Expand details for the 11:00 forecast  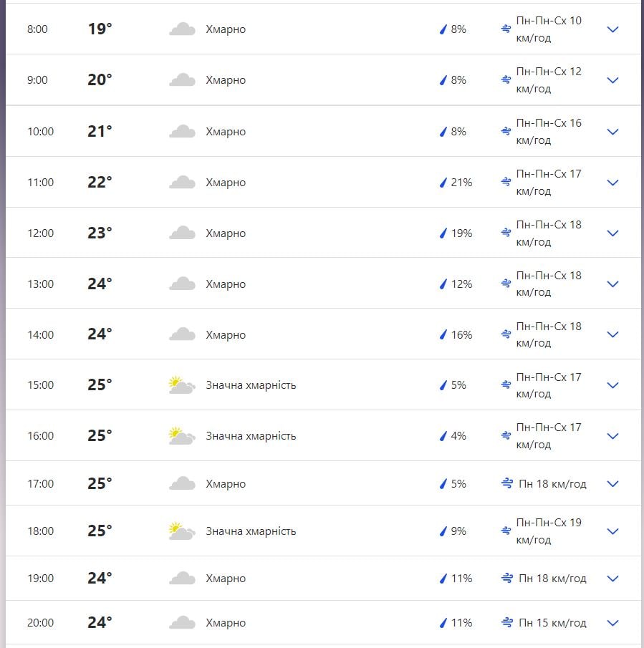coord(612,183)
